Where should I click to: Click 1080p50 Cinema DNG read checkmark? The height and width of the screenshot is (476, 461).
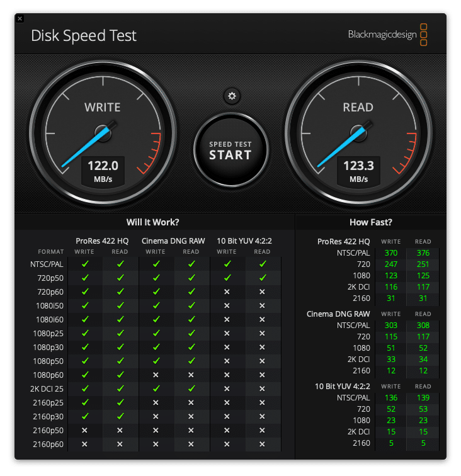coord(191,361)
